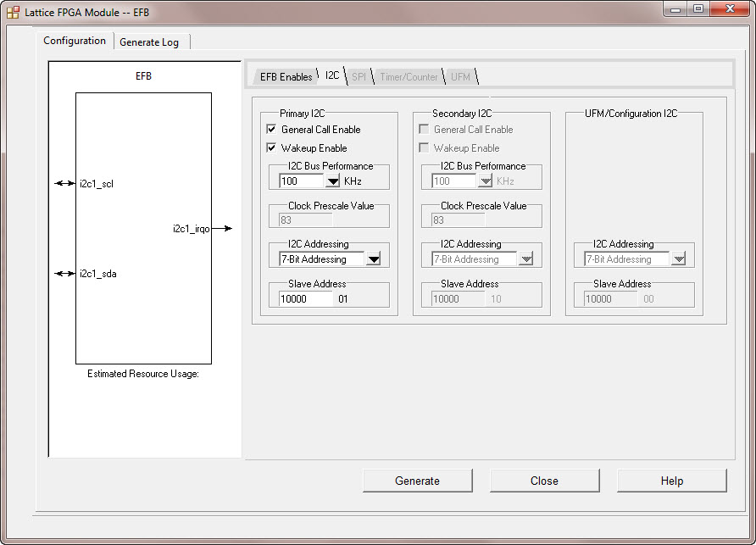Select the SPI tab
This screenshot has height=545, width=756.
359,76
